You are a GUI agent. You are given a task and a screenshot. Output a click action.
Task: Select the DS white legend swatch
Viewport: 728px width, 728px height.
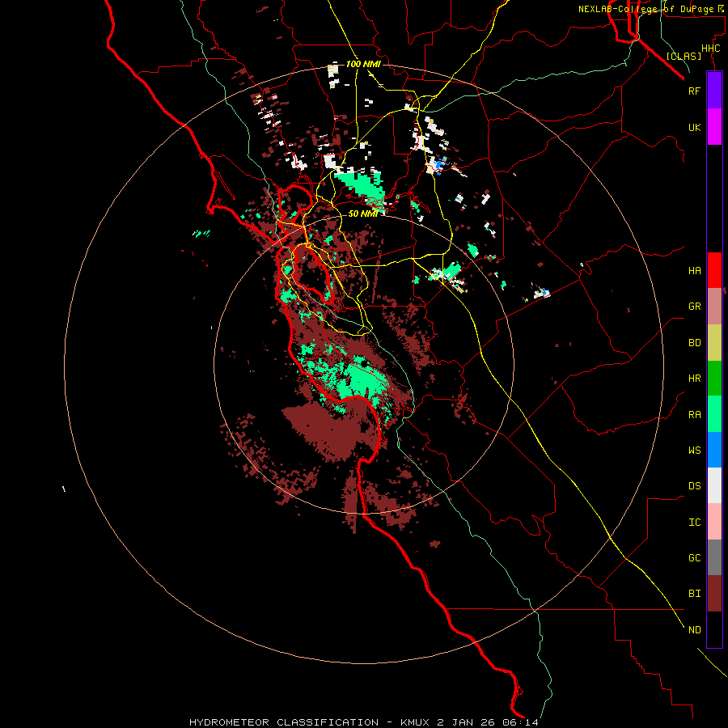[714, 485]
